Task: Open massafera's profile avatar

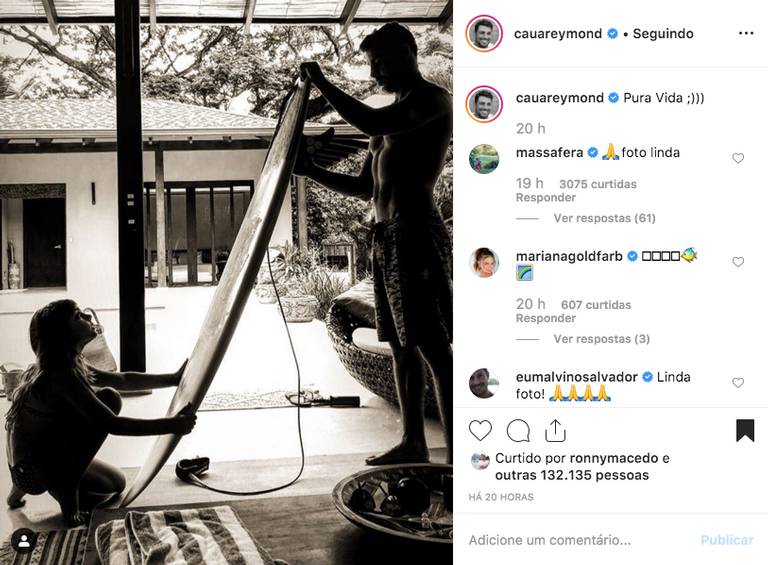Action: (x=484, y=159)
